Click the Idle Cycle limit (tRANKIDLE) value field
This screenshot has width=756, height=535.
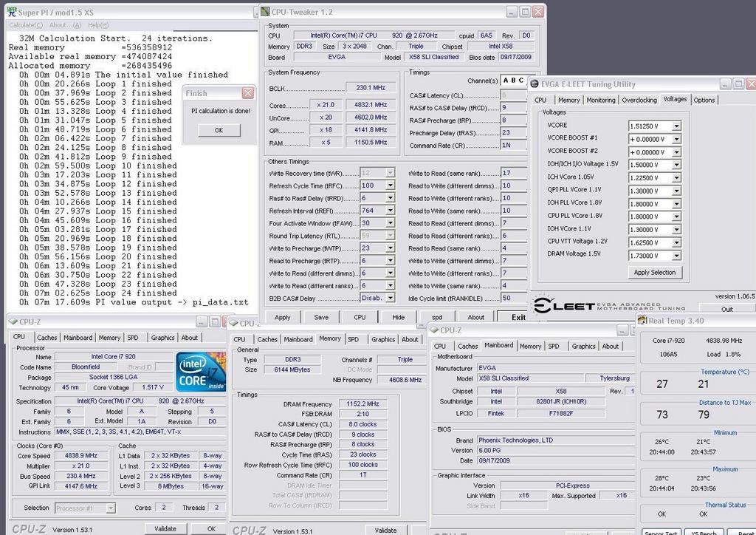pyautogui.click(x=512, y=299)
